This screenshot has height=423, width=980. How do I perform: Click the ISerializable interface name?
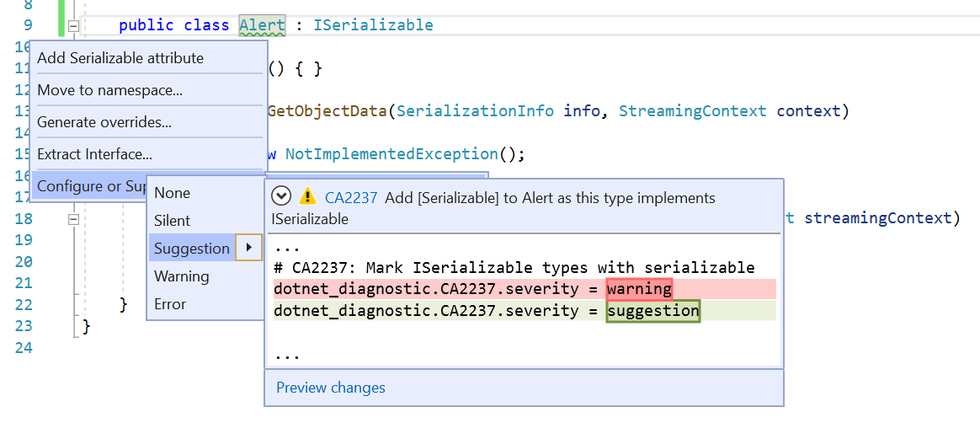[x=373, y=25]
